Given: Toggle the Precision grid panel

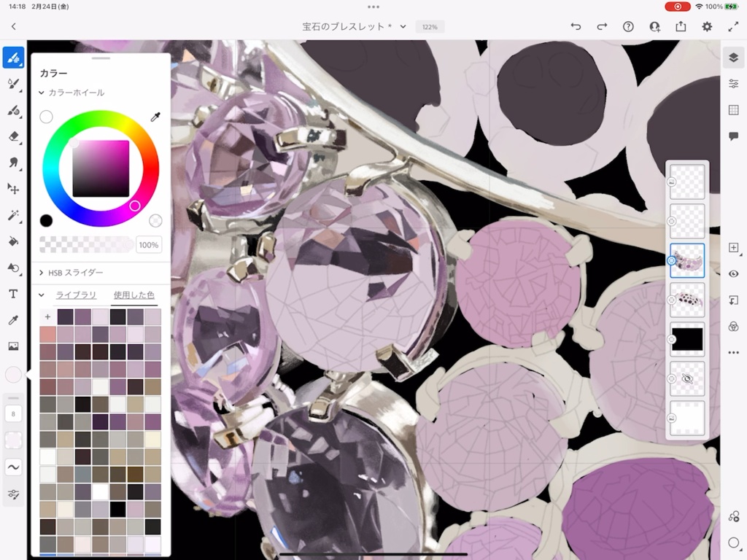Looking at the screenshot, I should pos(734,111).
